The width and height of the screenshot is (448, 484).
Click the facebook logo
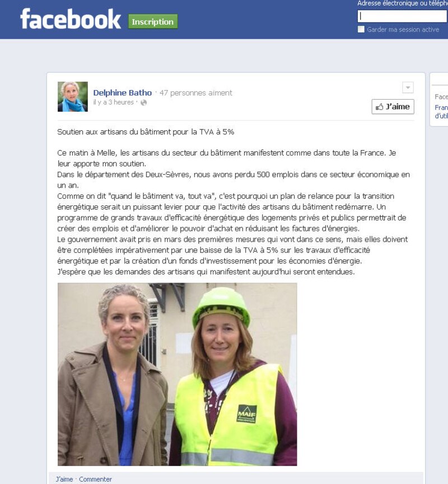click(71, 19)
